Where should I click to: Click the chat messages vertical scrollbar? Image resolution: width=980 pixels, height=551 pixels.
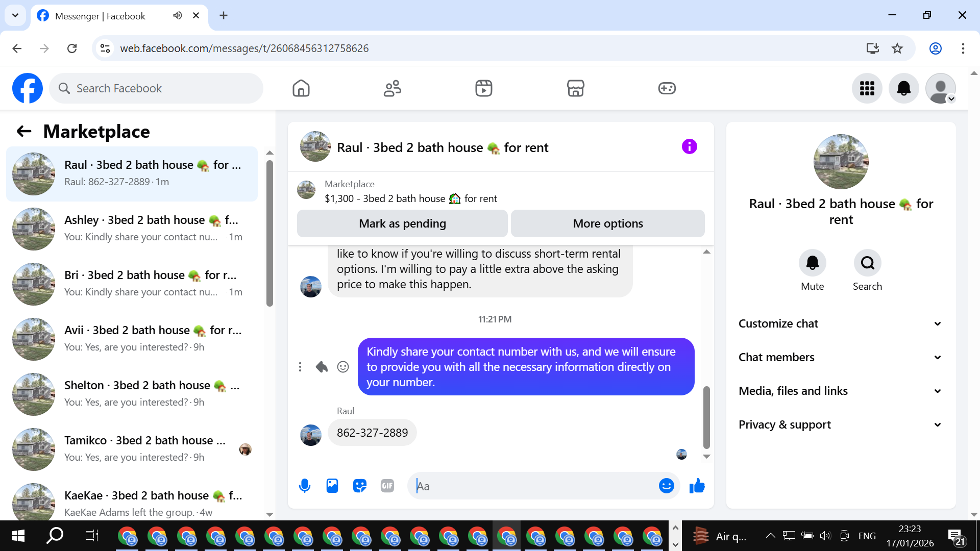tap(706, 416)
